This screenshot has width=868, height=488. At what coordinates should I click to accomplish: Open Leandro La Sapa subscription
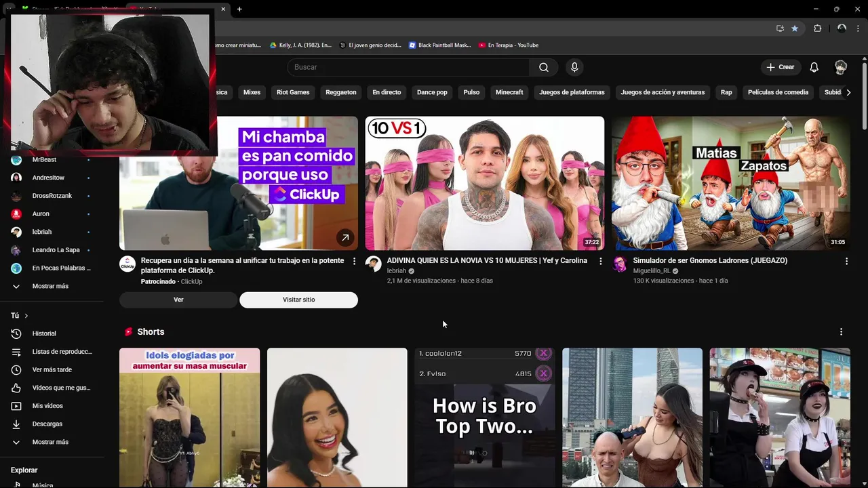(x=52, y=250)
